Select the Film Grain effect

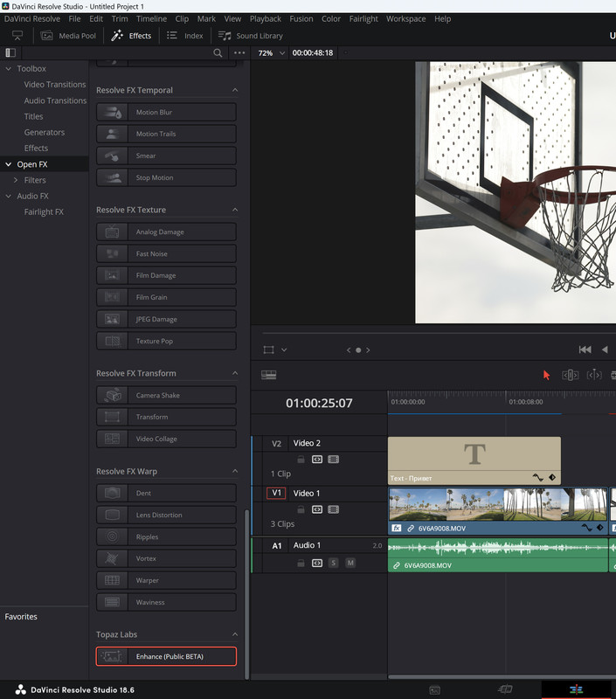(166, 297)
